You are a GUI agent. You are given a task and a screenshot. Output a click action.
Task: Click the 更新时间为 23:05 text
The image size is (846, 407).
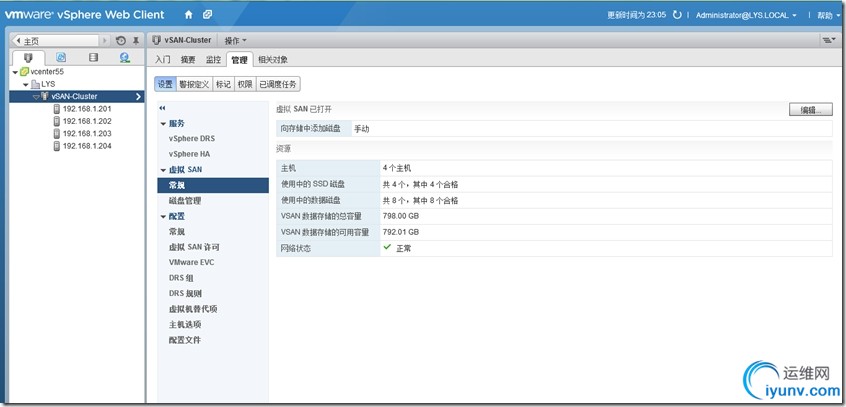[x=637, y=16]
